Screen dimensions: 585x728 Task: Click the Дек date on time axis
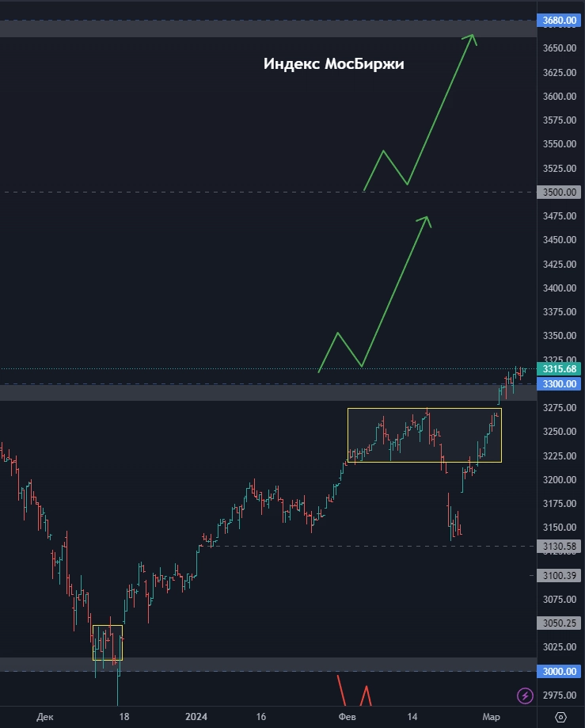pyautogui.click(x=44, y=717)
